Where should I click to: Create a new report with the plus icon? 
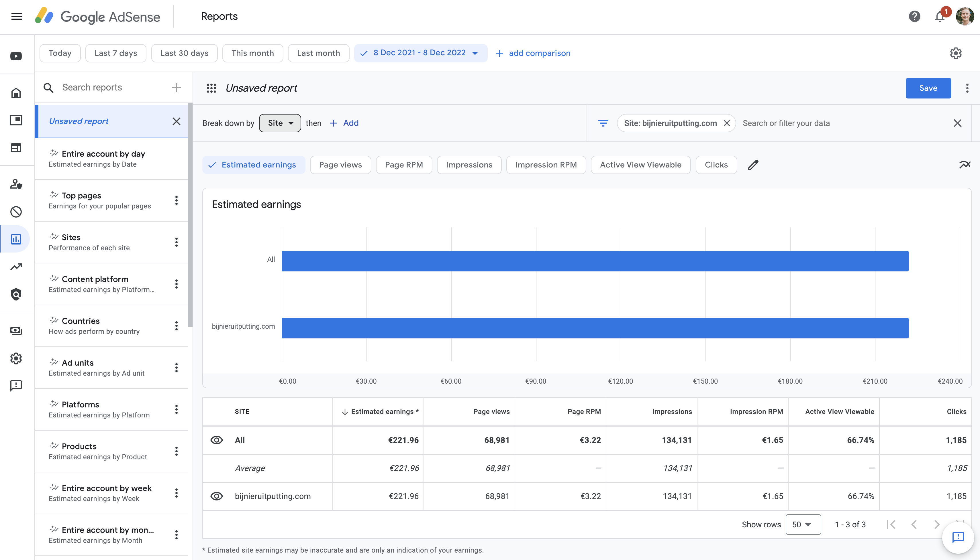click(176, 87)
